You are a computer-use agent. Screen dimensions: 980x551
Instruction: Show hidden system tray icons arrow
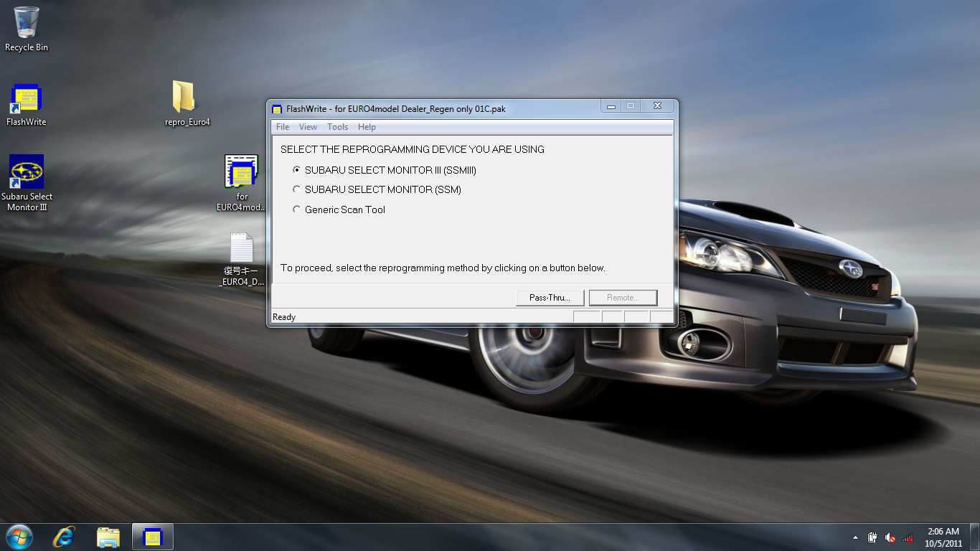[855, 537]
